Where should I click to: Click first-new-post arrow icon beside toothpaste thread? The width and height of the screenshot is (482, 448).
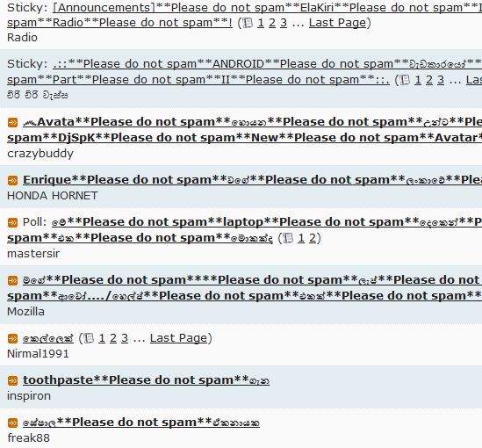pos(12,381)
